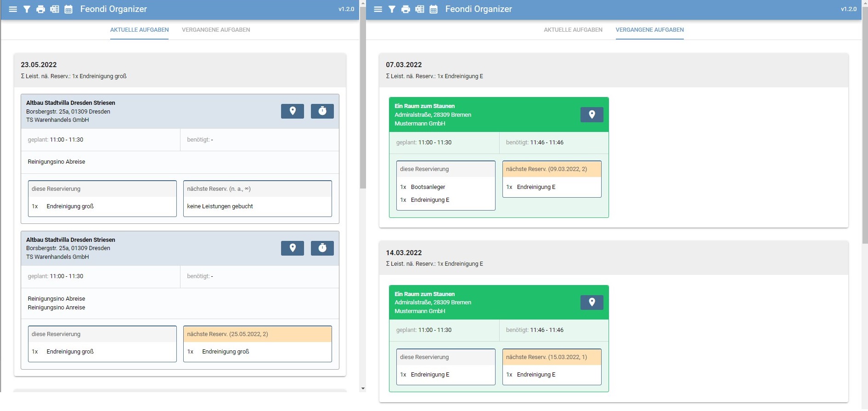Click 'Σ Leist. nä. Reserv.: 1x Endreinigung groß' summary
This screenshot has width=868, height=411.
coord(73,76)
